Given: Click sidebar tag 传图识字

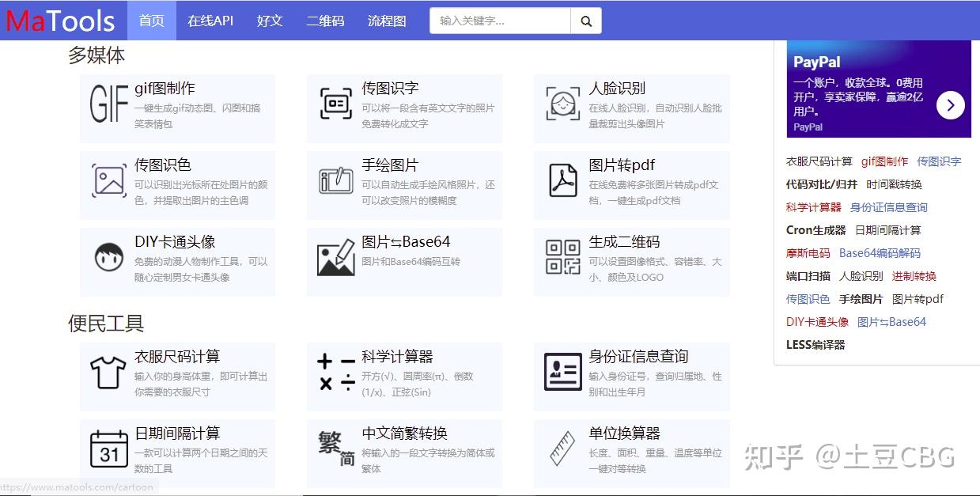Looking at the screenshot, I should [940, 161].
